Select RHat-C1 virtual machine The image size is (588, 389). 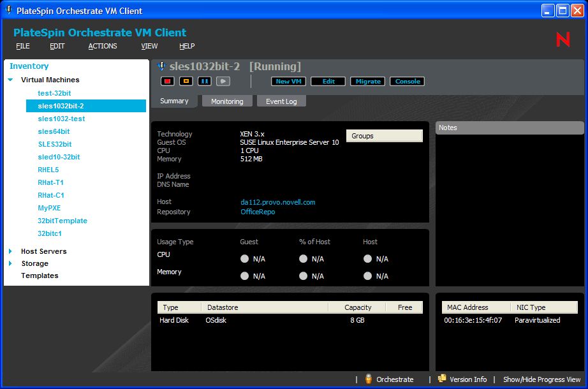click(x=51, y=195)
